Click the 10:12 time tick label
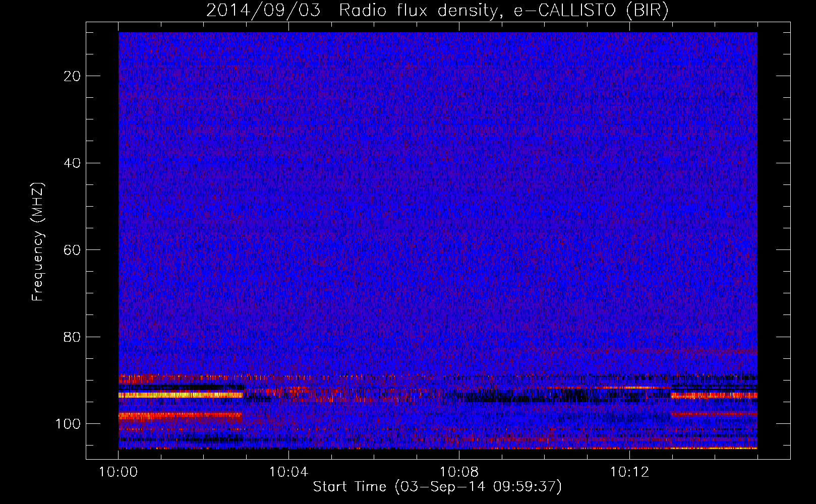 tap(629, 472)
